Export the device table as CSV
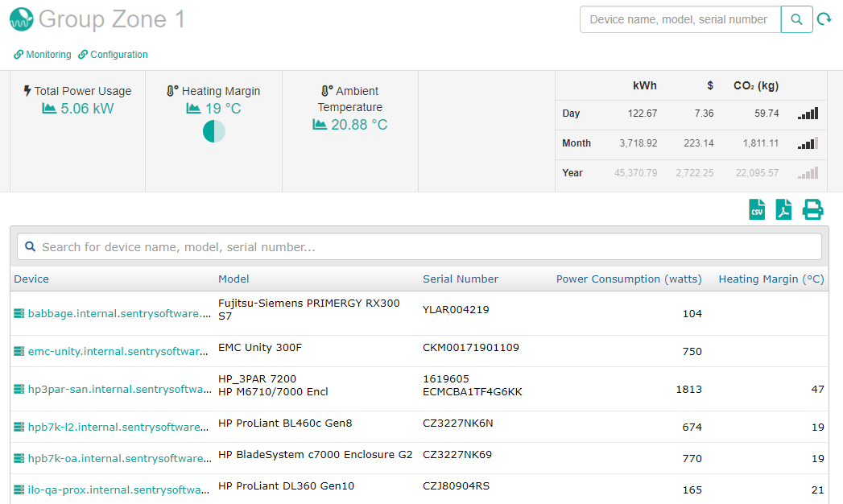Viewport: 843px width, 504px height. click(x=756, y=209)
